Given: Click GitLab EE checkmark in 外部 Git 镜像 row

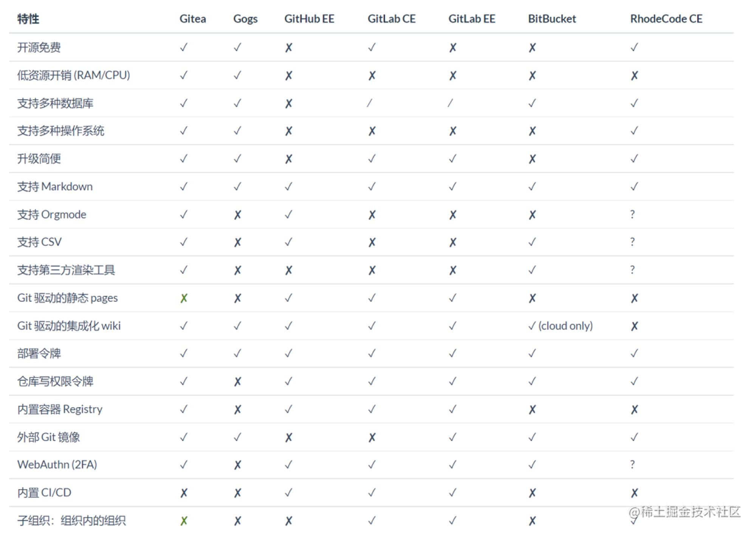Looking at the screenshot, I should pyautogui.click(x=452, y=437).
